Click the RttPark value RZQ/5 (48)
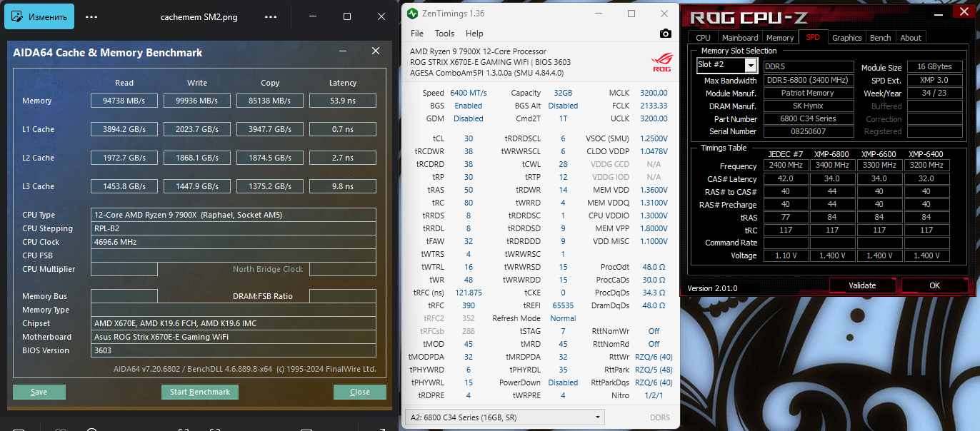980x431 pixels. 654,370
